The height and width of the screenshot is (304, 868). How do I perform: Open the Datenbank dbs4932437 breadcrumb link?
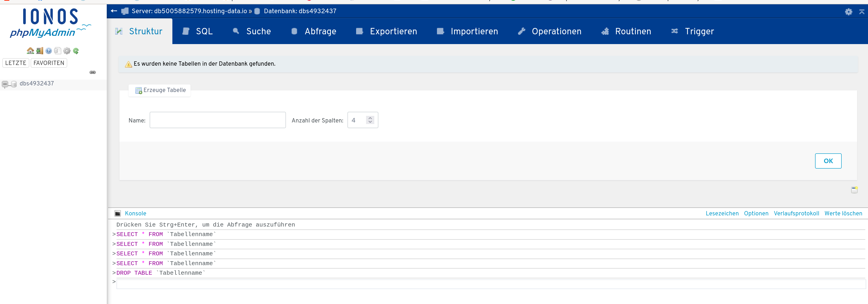pyautogui.click(x=300, y=11)
